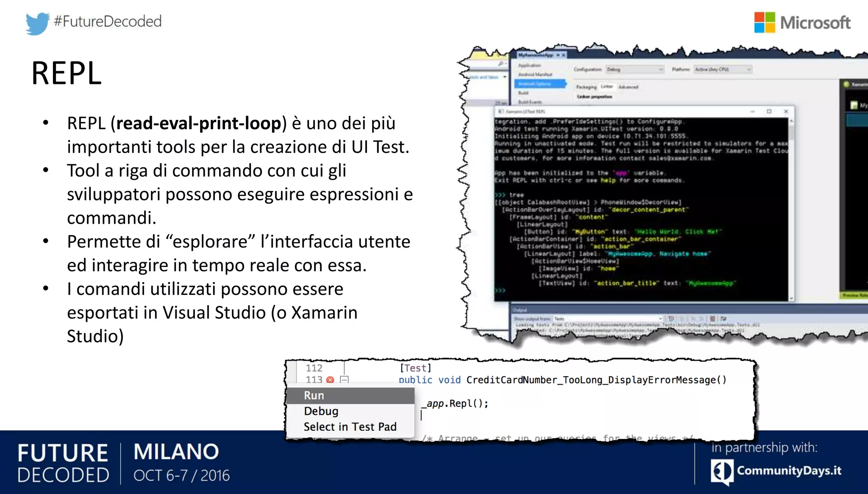Click the Microsoft four-square logo
The image size is (868, 494).
click(x=765, y=22)
